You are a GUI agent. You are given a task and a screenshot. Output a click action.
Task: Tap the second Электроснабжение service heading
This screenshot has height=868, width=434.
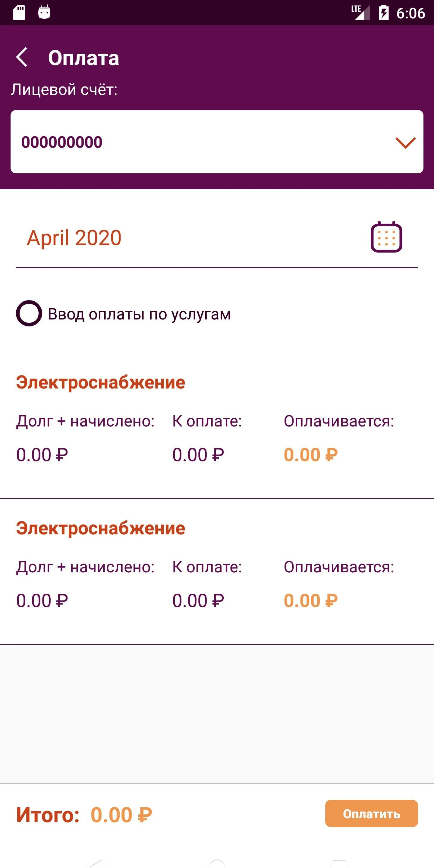pyautogui.click(x=100, y=528)
